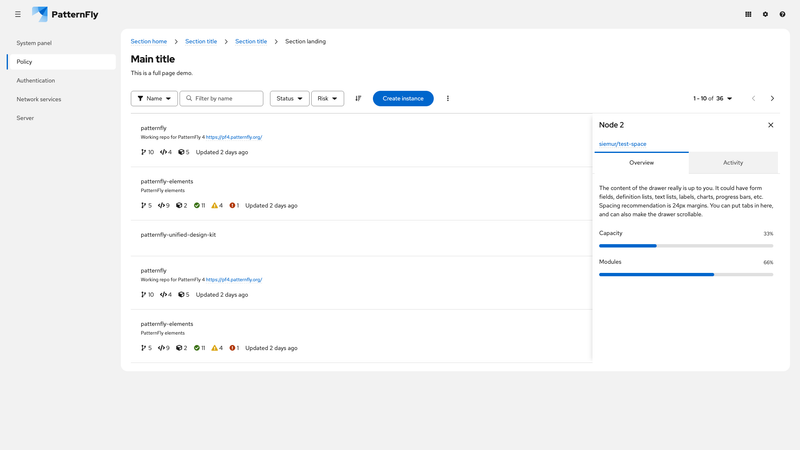800x450 pixels.
Task: Click the Node 2 drawer title
Action: 611,125
